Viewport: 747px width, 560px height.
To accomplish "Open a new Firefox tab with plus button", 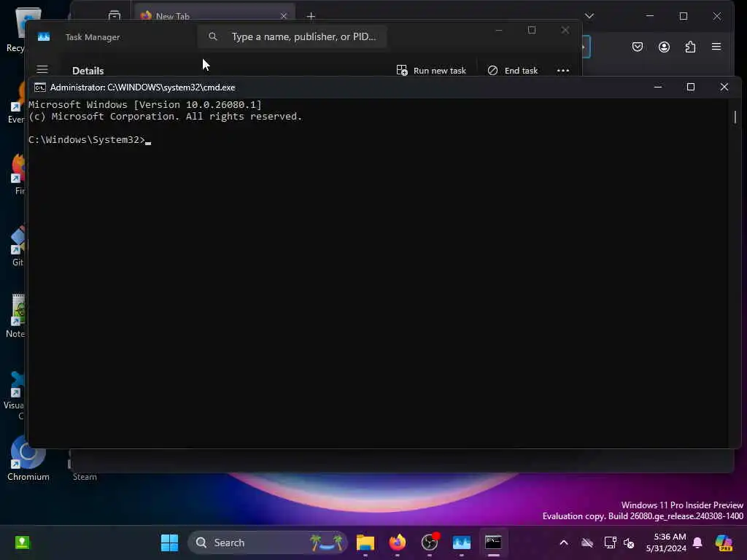I will (x=311, y=16).
